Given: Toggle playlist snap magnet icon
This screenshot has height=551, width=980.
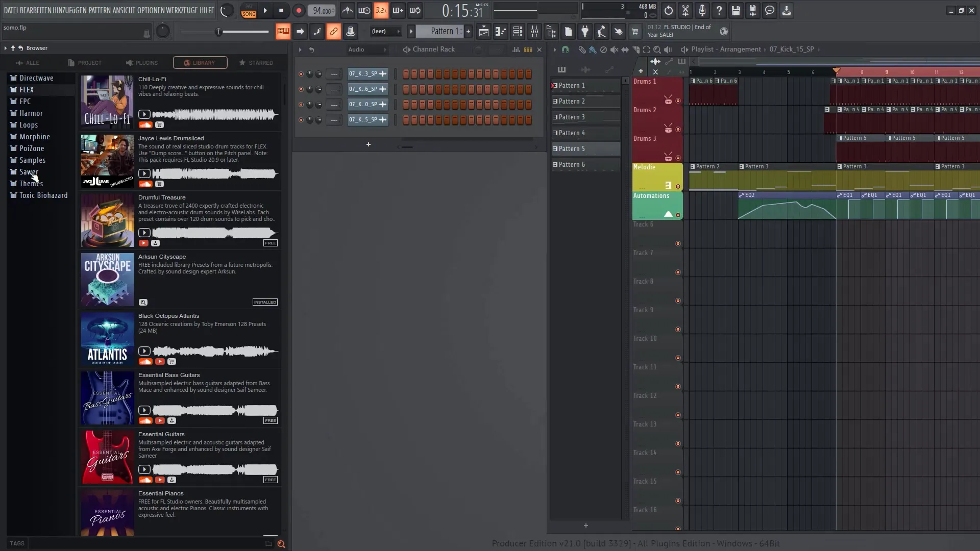Looking at the screenshot, I should tap(565, 49).
